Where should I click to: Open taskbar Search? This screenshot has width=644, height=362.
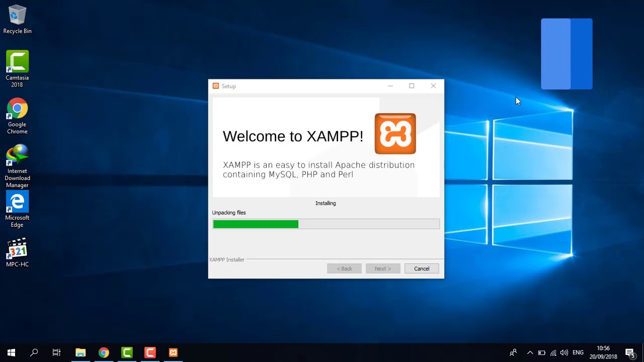34,352
